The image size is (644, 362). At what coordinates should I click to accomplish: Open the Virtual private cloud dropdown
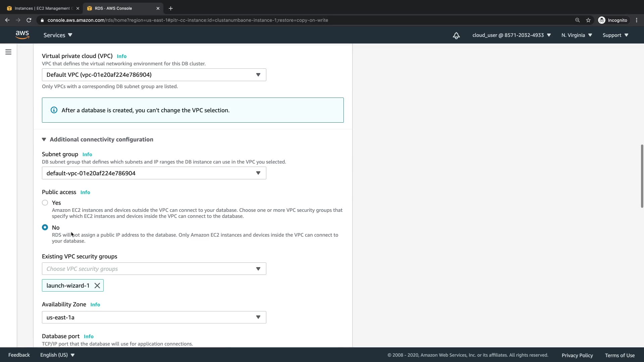(154, 75)
